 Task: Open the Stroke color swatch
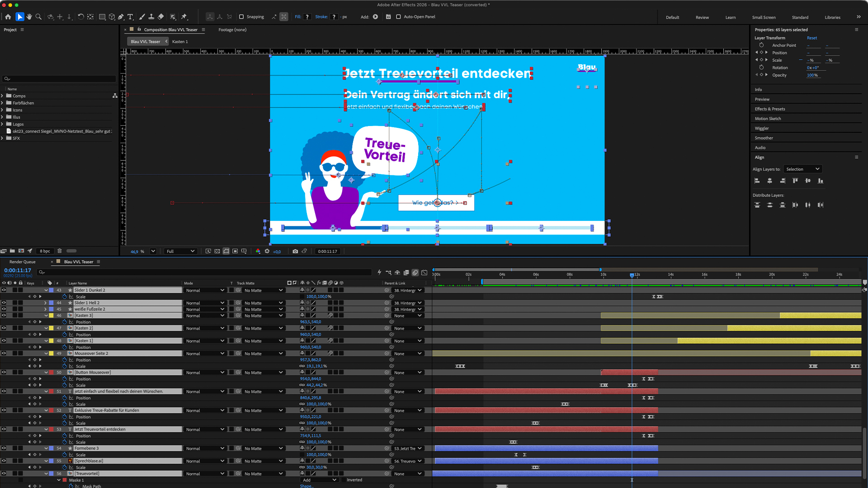pyautogui.click(x=334, y=17)
